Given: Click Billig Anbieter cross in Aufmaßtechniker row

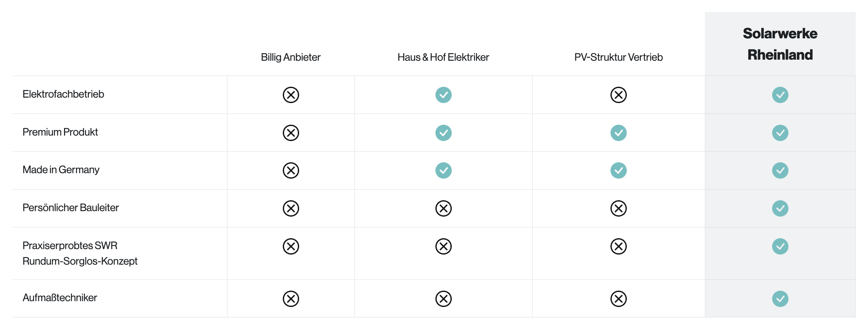Looking at the screenshot, I should (291, 299).
